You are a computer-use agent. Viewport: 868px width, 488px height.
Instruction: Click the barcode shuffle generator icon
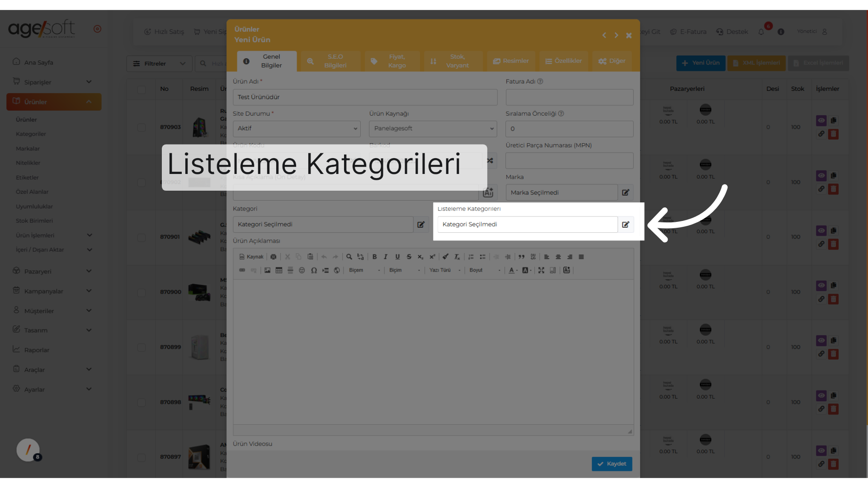(490, 160)
